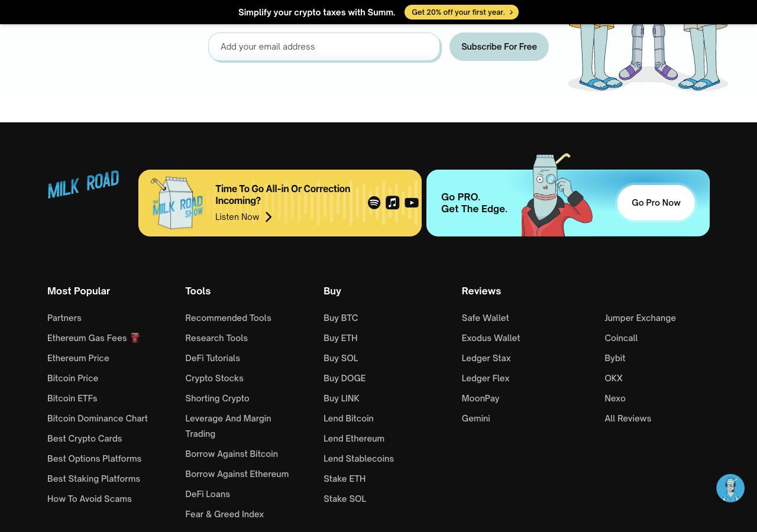The height and width of the screenshot is (532, 757).
Task: Open the Bitcoin ETFs link
Action: pyautogui.click(x=72, y=398)
